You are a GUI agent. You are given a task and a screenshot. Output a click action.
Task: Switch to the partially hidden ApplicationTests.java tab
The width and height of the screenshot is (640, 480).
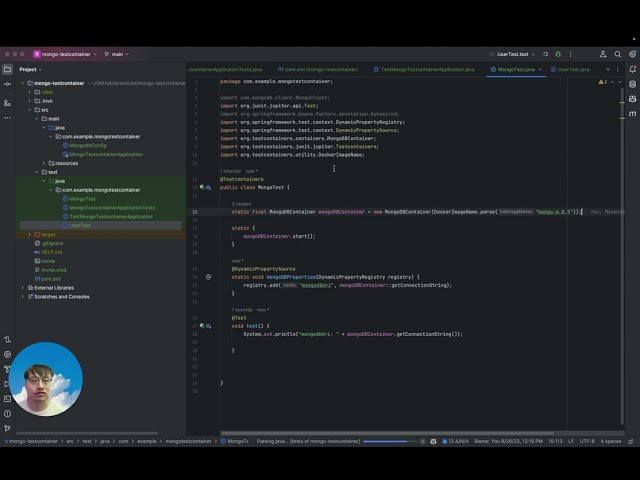tap(225, 69)
